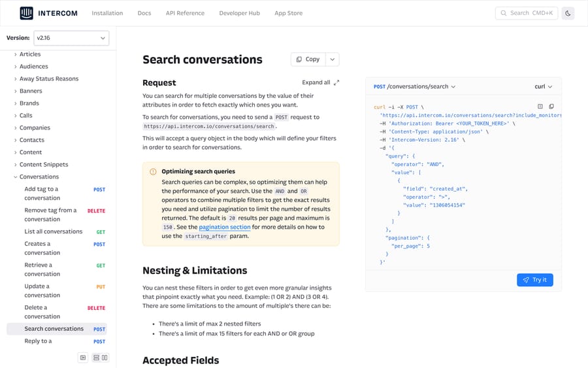
Task: Click the Copy button
Action: 308,59
